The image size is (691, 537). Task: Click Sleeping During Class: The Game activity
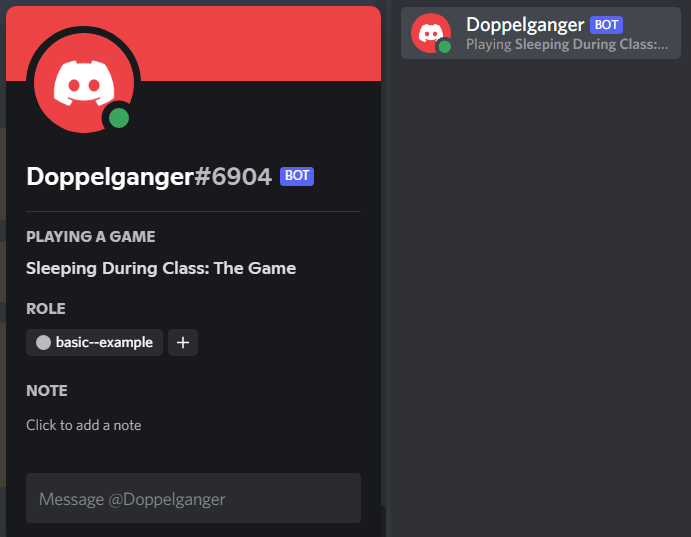(x=161, y=268)
